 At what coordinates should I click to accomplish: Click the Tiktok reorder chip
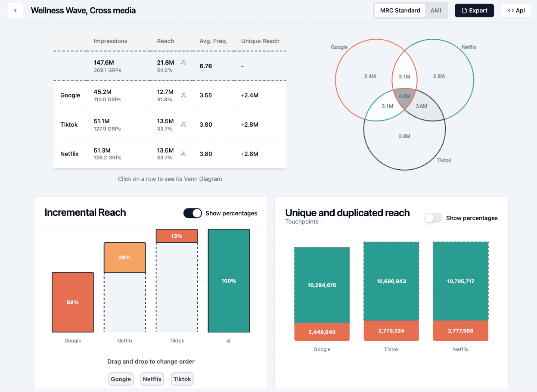pyautogui.click(x=182, y=379)
